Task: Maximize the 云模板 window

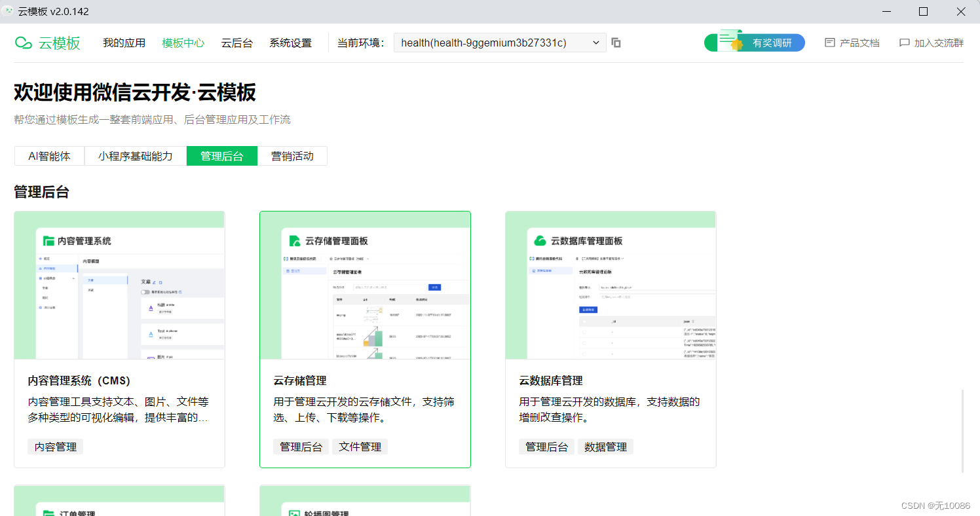Action: pyautogui.click(x=924, y=11)
